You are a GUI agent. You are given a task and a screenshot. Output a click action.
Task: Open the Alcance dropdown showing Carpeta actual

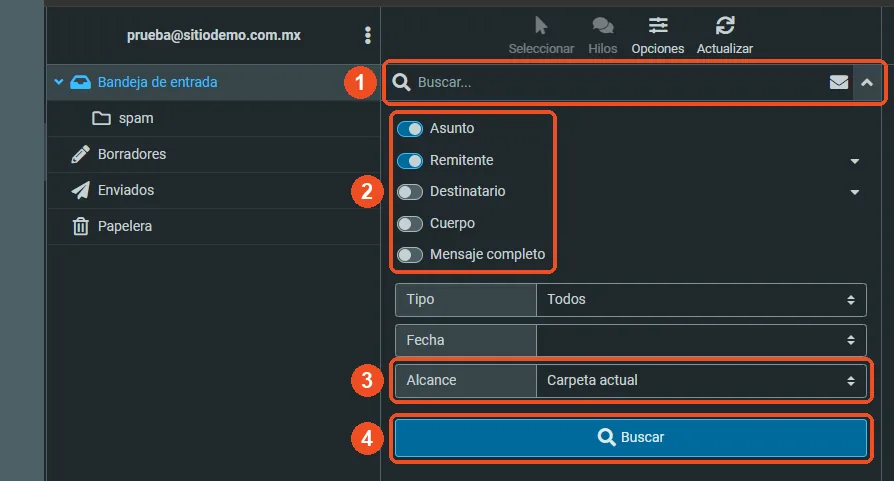pos(701,381)
